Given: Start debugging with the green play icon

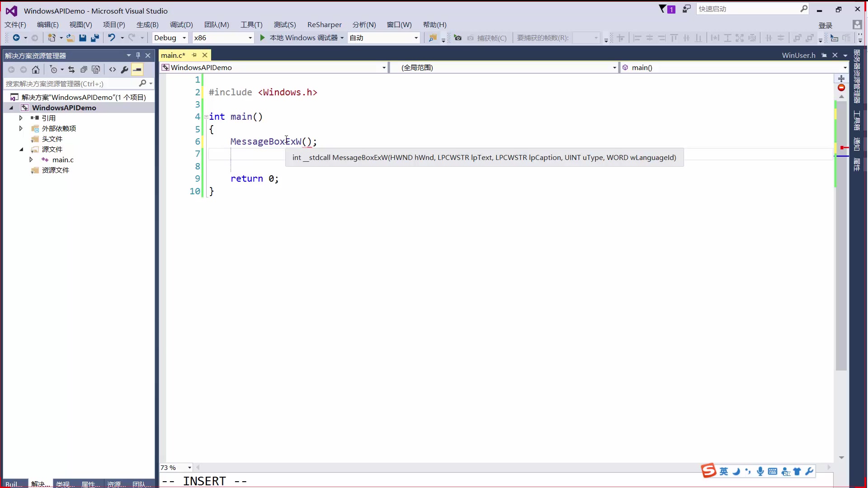Looking at the screenshot, I should (262, 38).
